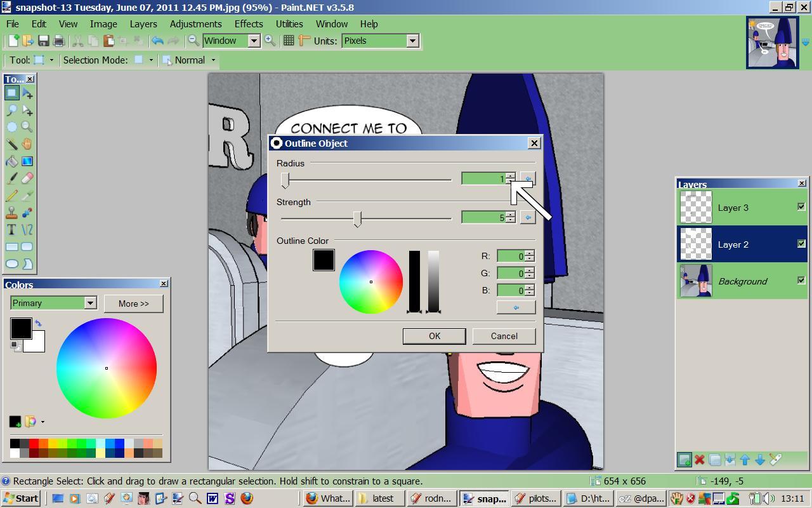This screenshot has width=812, height=508.
Task: Expand the Primary color dropdown
Action: [90, 303]
